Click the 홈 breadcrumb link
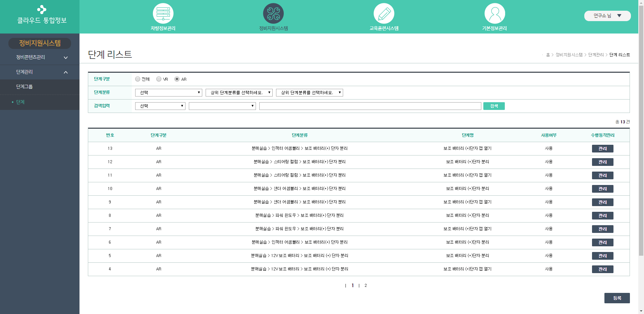The height and width of the screenshot is (314, 644). (548, 55)
